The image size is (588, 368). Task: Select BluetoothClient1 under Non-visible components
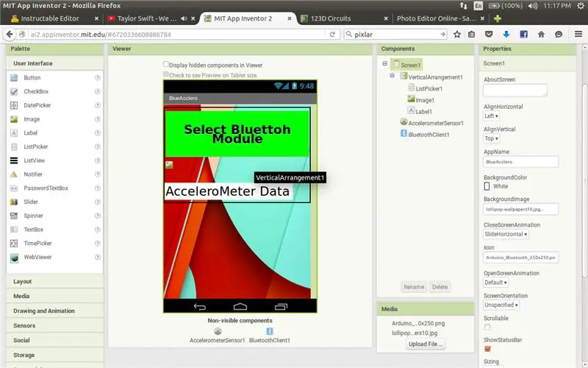(x=270, y=336)
